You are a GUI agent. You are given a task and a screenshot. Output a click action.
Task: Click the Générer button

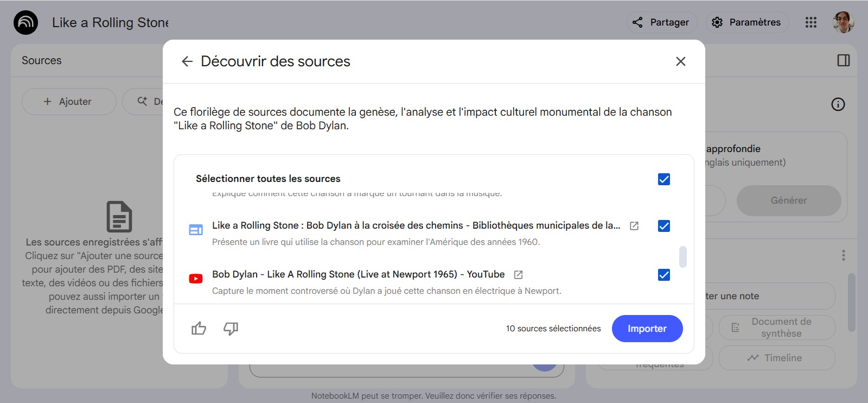(789, 200)
